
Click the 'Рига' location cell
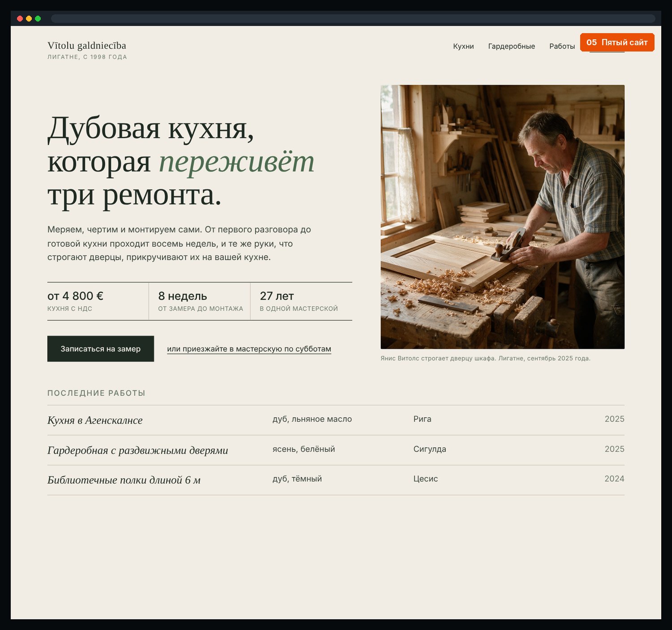[x=422, y=419]
